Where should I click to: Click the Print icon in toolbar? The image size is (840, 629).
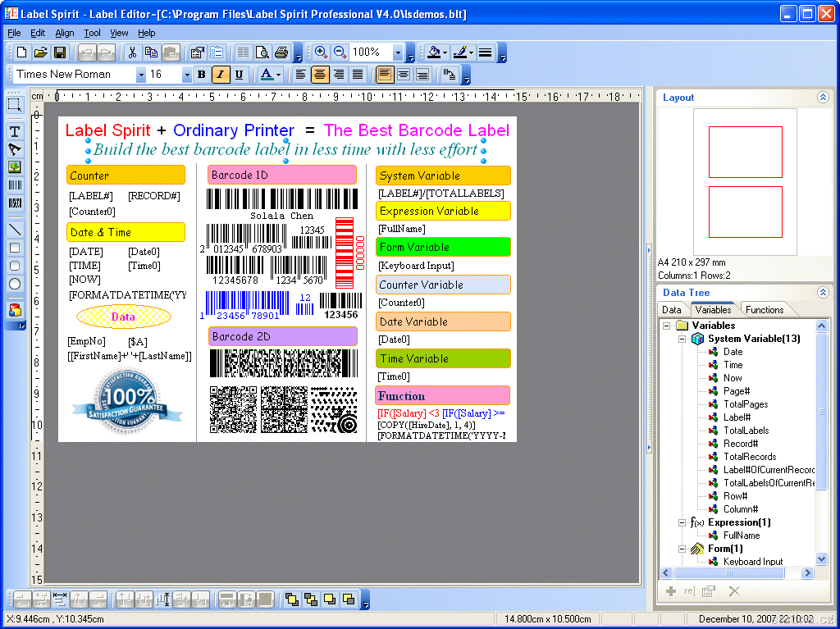point(281,52)
